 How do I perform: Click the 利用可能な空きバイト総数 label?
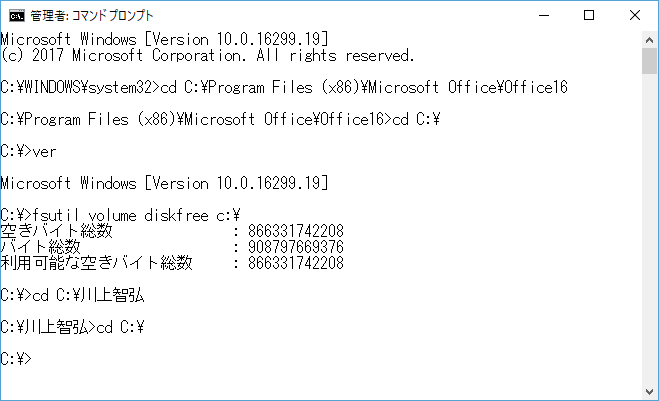pos(96,263)
